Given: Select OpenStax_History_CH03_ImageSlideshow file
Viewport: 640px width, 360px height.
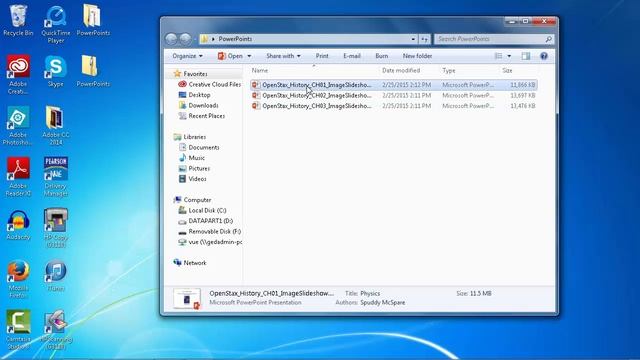Looking at the screenshot, I should (393, 106).
